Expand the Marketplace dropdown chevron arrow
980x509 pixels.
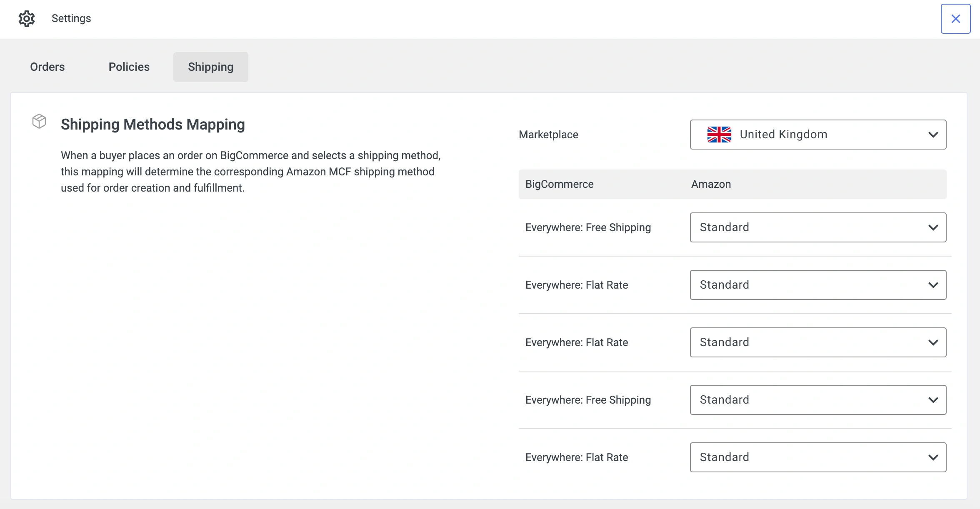933,135
